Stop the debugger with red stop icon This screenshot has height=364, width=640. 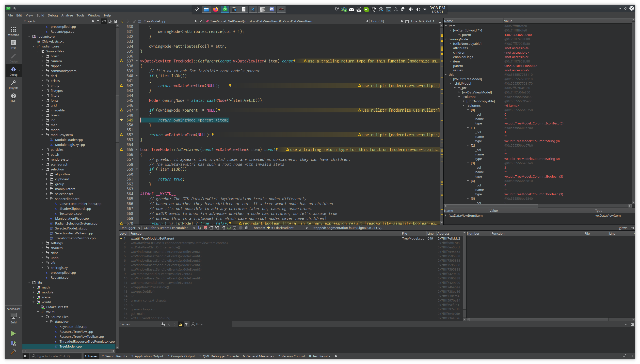[x=205, y=228]
